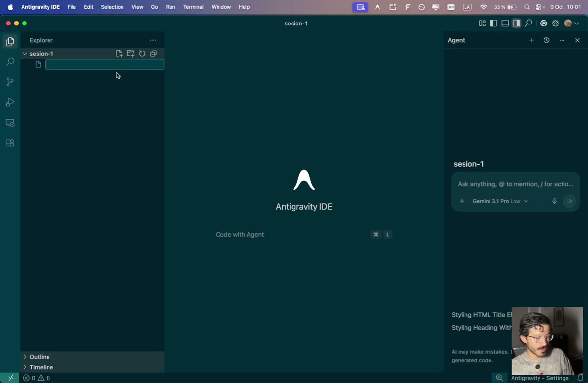Screen dimensions: 588x383
Task: Click Antigravity - Settings in status bar
Action: tap(540, 378)
